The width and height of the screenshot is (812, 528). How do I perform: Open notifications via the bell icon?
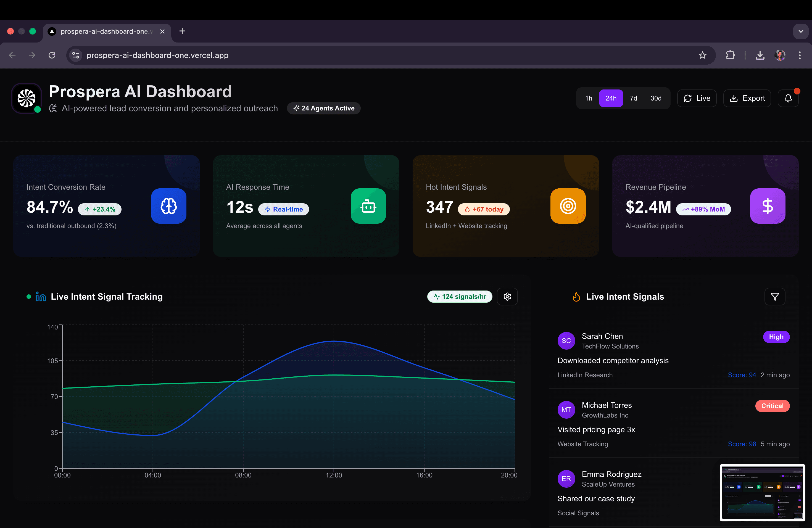pyautogui.click(x=788, y=98)
